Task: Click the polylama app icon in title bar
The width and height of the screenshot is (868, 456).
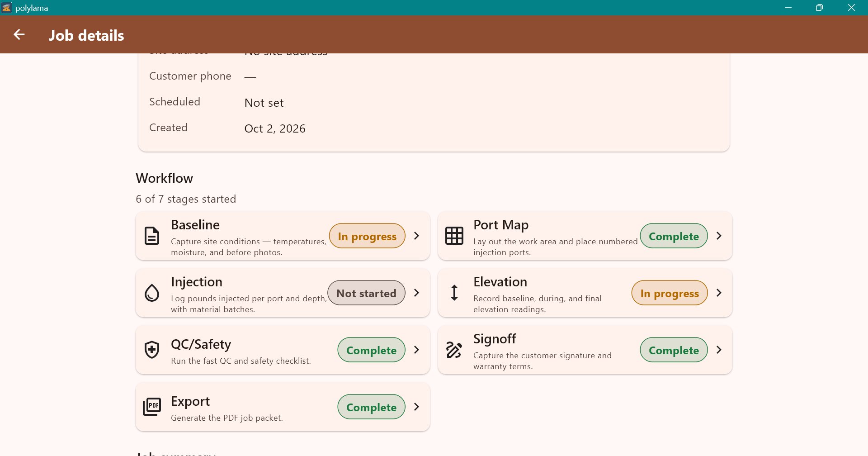Action: 7,8
